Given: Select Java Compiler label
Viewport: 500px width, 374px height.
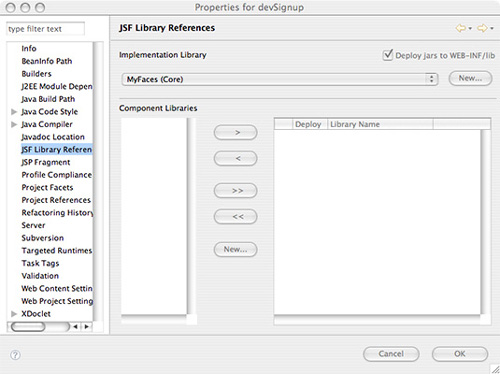Looking at the screenshot, I should point(47,124).
